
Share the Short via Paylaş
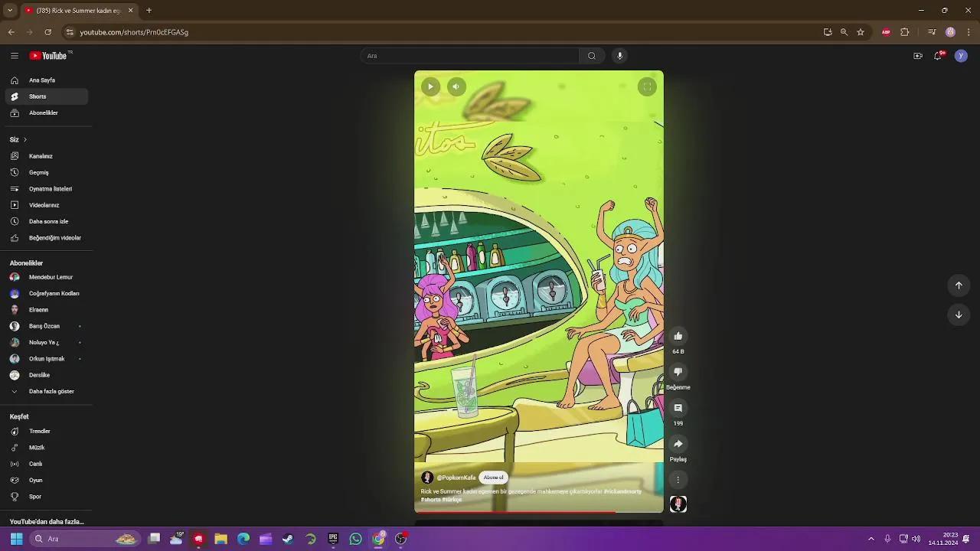(x=678, y=444)
